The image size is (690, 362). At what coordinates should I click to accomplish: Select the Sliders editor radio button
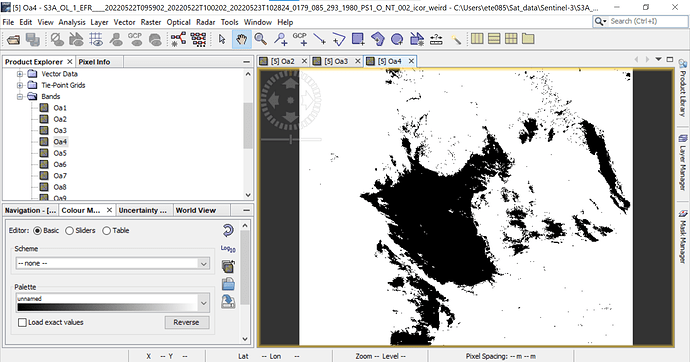69,230
